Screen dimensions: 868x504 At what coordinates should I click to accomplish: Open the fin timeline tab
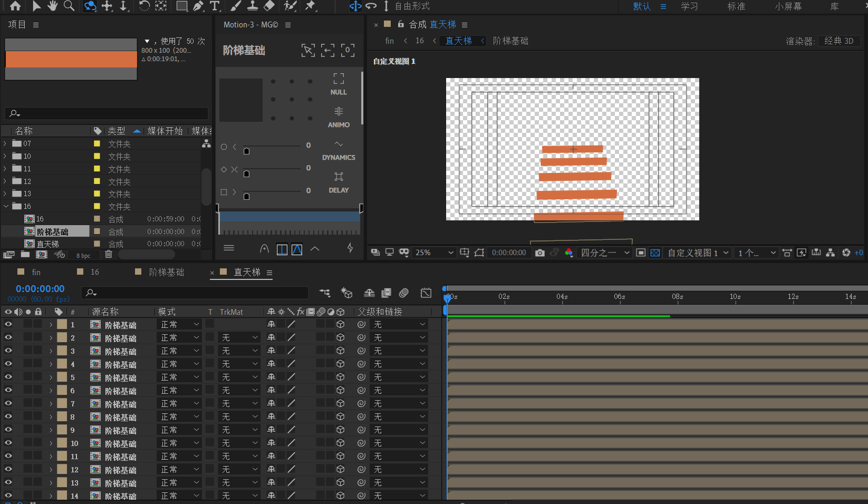pos(36,272)
